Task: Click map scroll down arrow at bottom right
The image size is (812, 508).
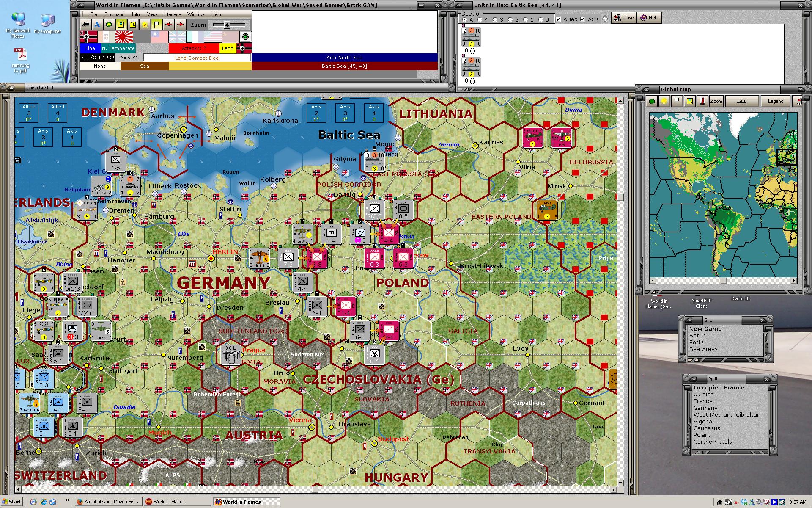Action: 620,483
